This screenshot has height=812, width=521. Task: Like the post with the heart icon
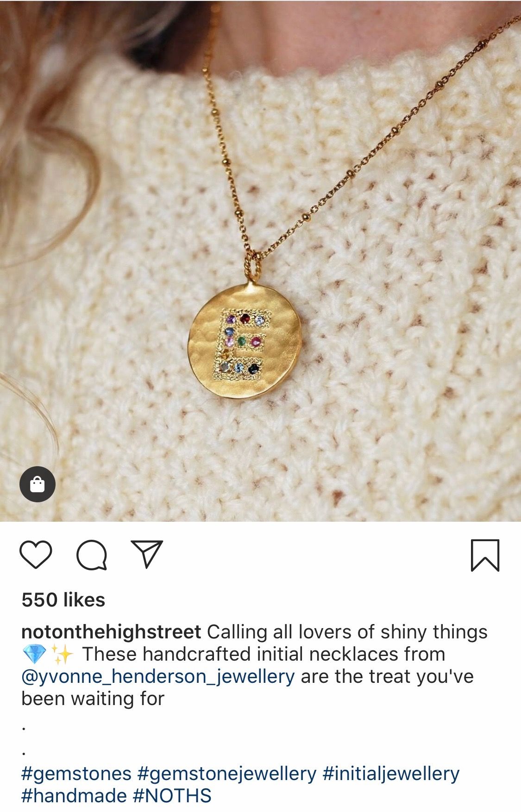[36, 555]
